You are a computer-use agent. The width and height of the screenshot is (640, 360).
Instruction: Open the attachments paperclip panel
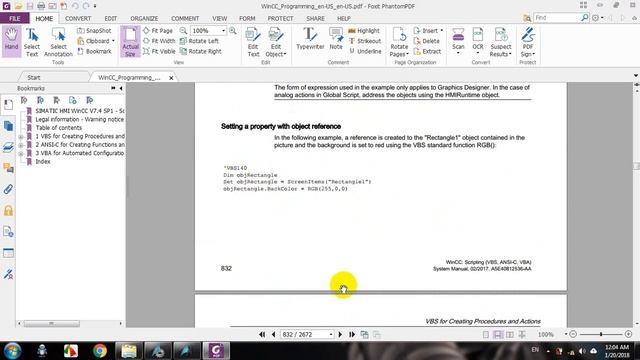(x=8, y=189)
